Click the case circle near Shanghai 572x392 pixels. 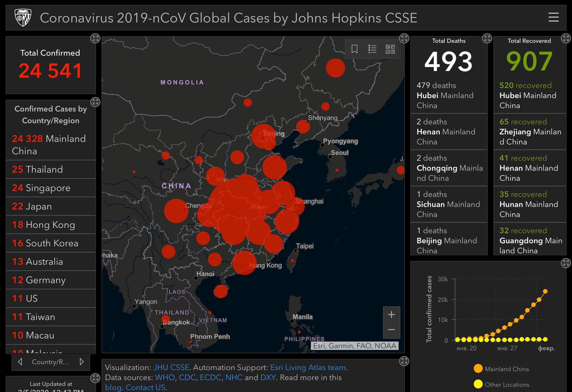296,206
